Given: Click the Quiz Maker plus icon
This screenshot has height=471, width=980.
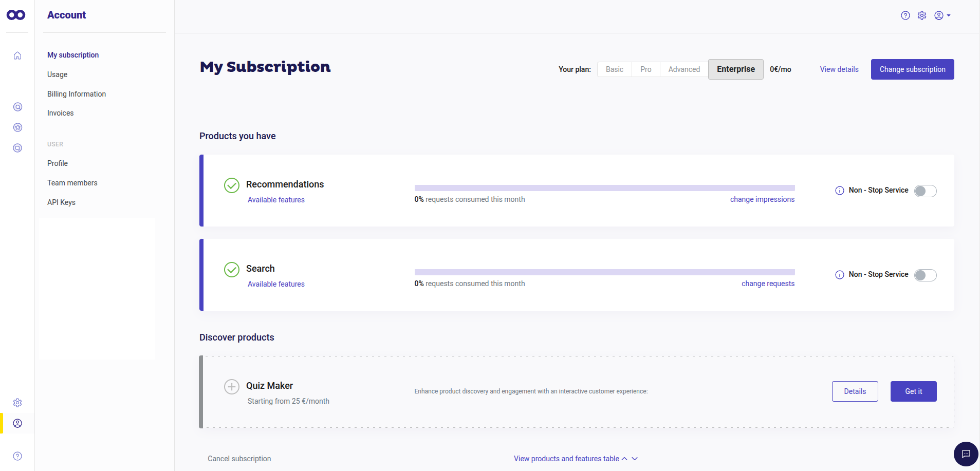Looking at the screenshot, I should 232,387.
